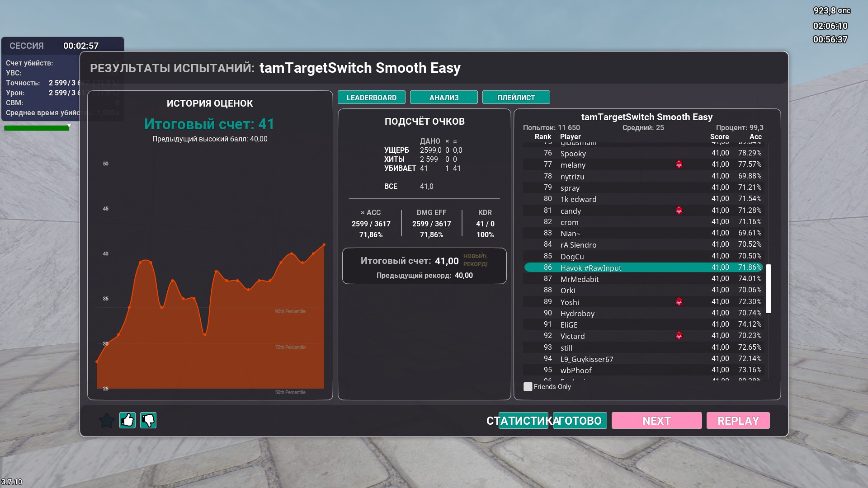
Task: Click the favorite star icon
Action: click(x=107, y=420)
